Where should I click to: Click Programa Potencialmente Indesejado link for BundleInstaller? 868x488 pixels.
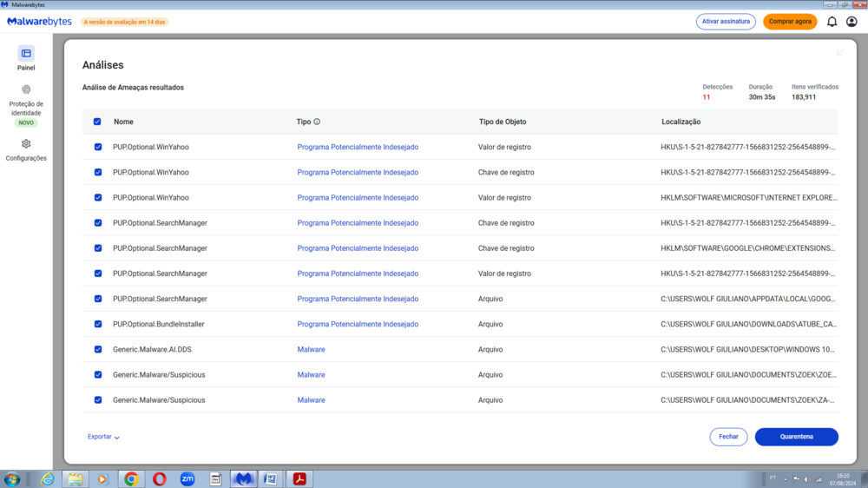point(357,324)
